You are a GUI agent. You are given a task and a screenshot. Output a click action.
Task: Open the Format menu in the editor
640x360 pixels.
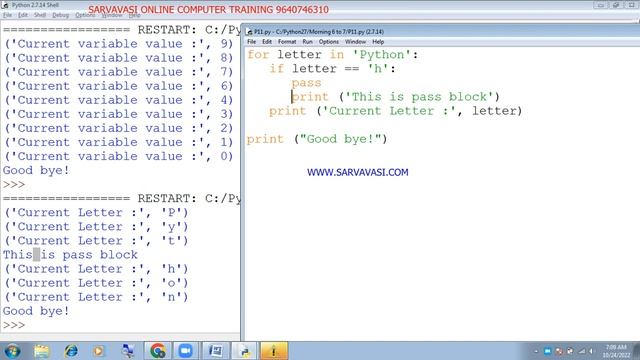pos(287,42)
